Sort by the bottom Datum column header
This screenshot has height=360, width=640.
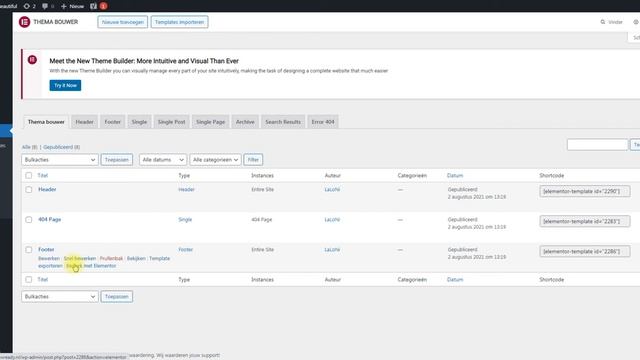pyautogui.click(x=455, y=280)
